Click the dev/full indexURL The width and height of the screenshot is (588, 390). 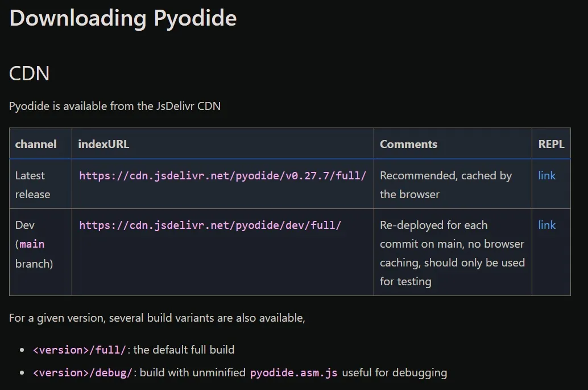pyautogui.click(x=210, y=225)
